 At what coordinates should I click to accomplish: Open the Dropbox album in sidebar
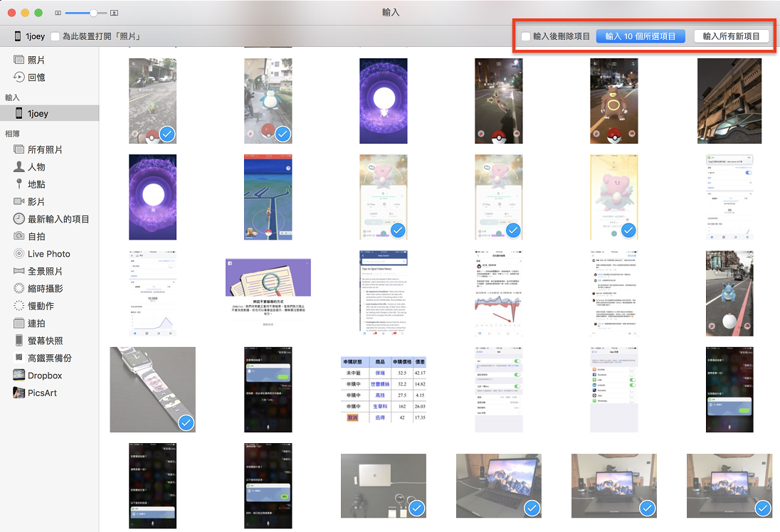pyautogui.click(x=38, y=375)
